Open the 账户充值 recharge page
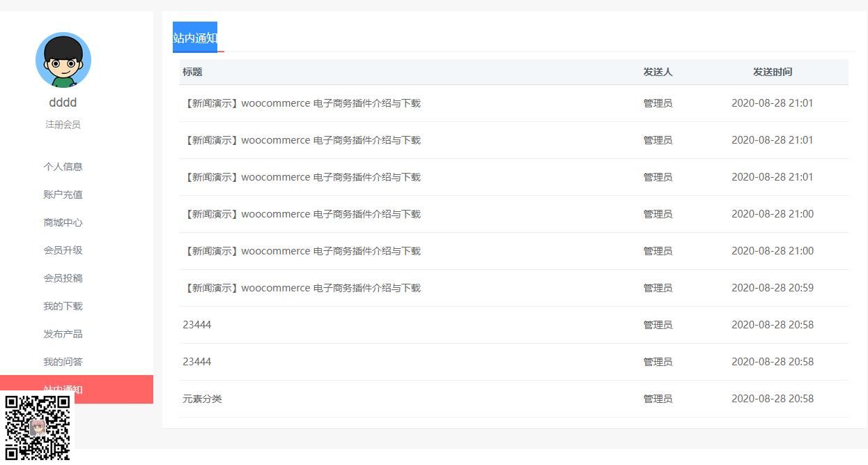 click(x=63, y=195)
